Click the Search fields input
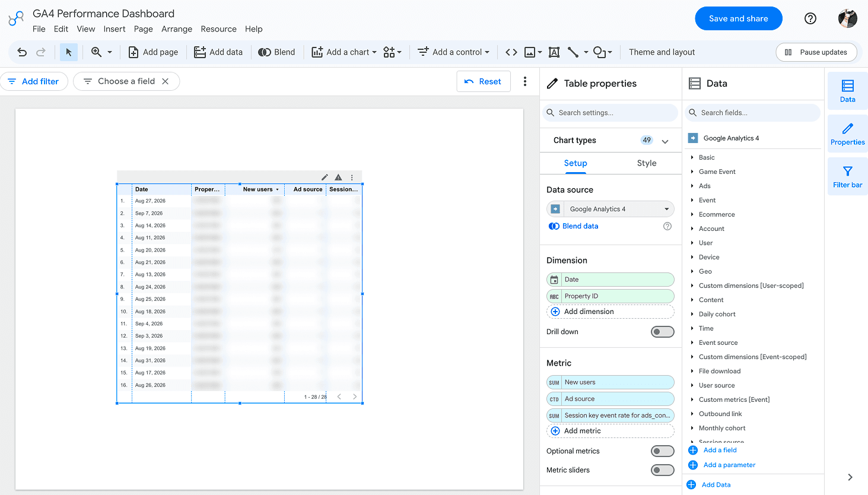The image size is (868, 495). pos(753,113)
